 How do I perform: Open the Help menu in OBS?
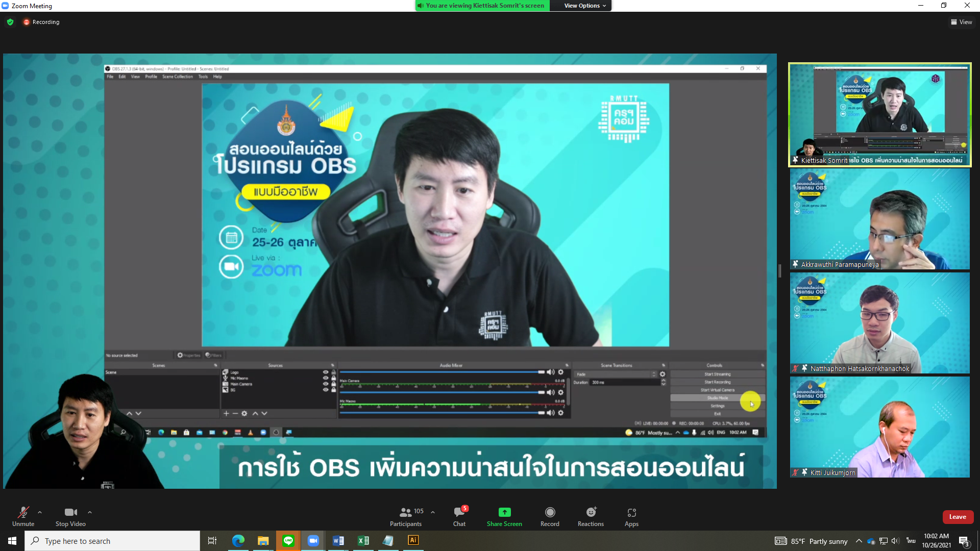click(x=217, y=77)
